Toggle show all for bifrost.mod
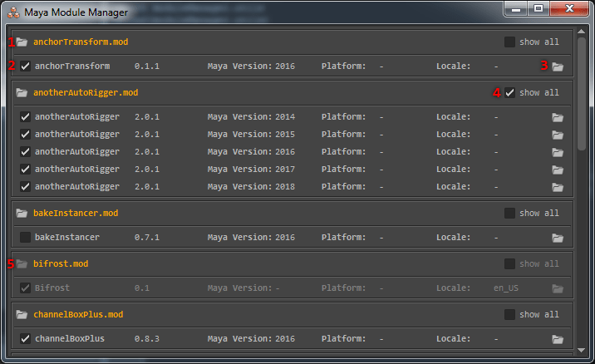Image resolution: width=595 pixels, height=364 pixels. click(509, 263)
